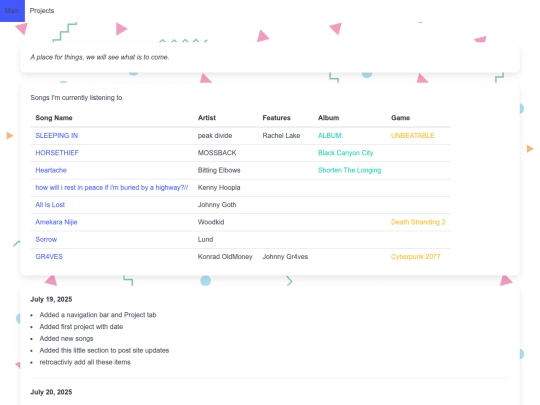The image size is (540, 405).
Task: Open the All Is Lost song link
Action: [x=50, y=205]
